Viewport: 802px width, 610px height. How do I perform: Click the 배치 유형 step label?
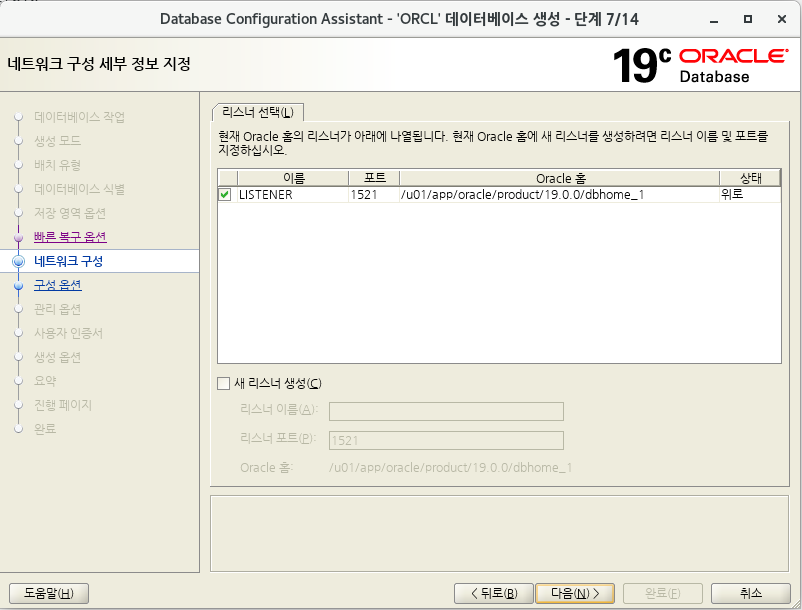coord(57,165)
